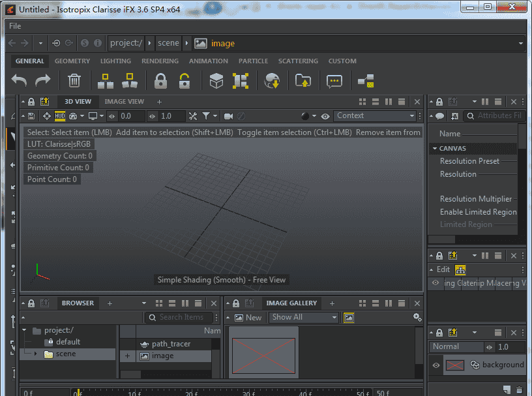Click the HUD icon in the 3D View toolbar

click(x=59, y=115)
